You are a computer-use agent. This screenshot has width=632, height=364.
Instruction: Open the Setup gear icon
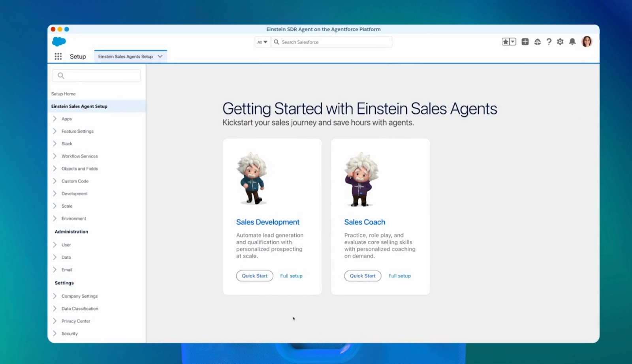coord(560,42)
